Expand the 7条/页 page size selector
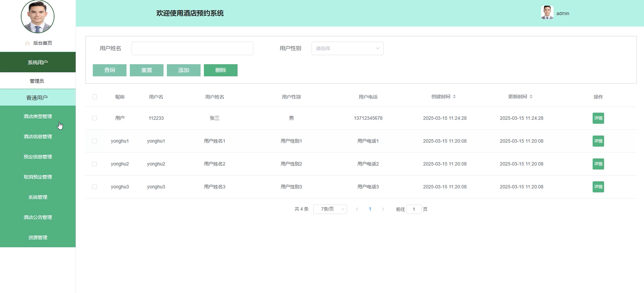Screen dimensions: 644x293 click(330, 209)
